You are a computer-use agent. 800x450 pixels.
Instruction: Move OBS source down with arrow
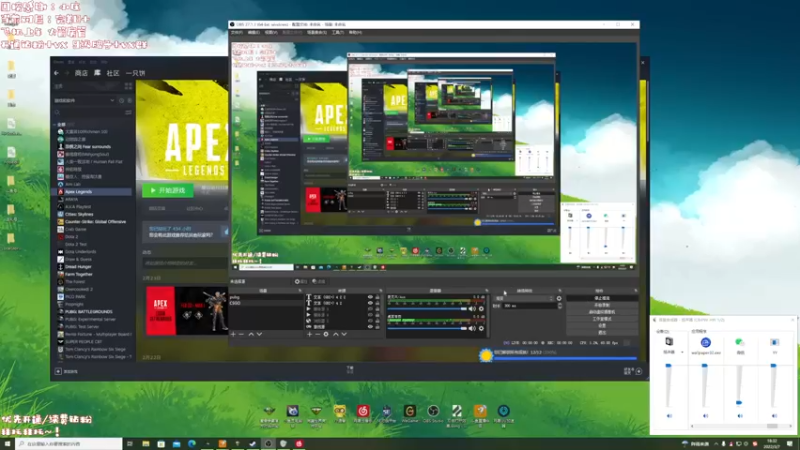click(x=344, y=334)
